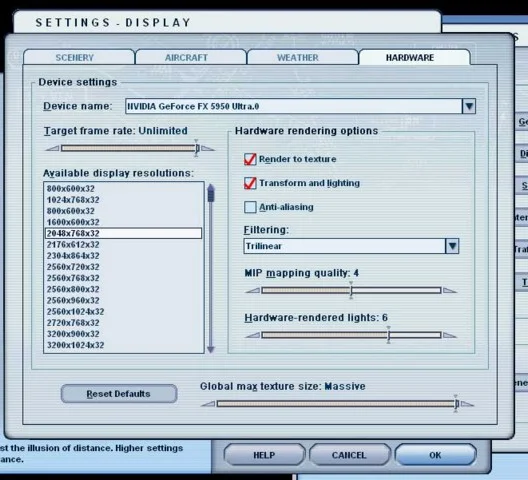528x480 pixels.
Task: Open the Device name dropdown
Action: click(x=469, y=106)
